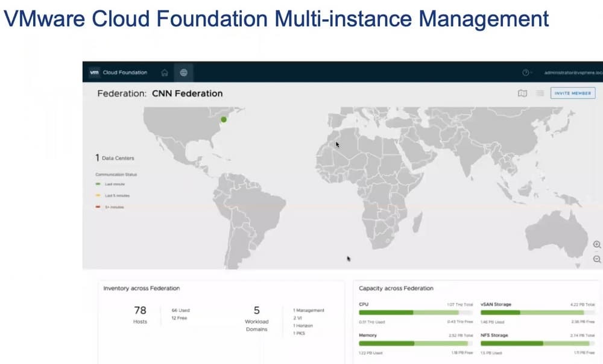Screen dimensions: 603x364
Task: Click the Inventory across Federation heading
Action: 142,288
